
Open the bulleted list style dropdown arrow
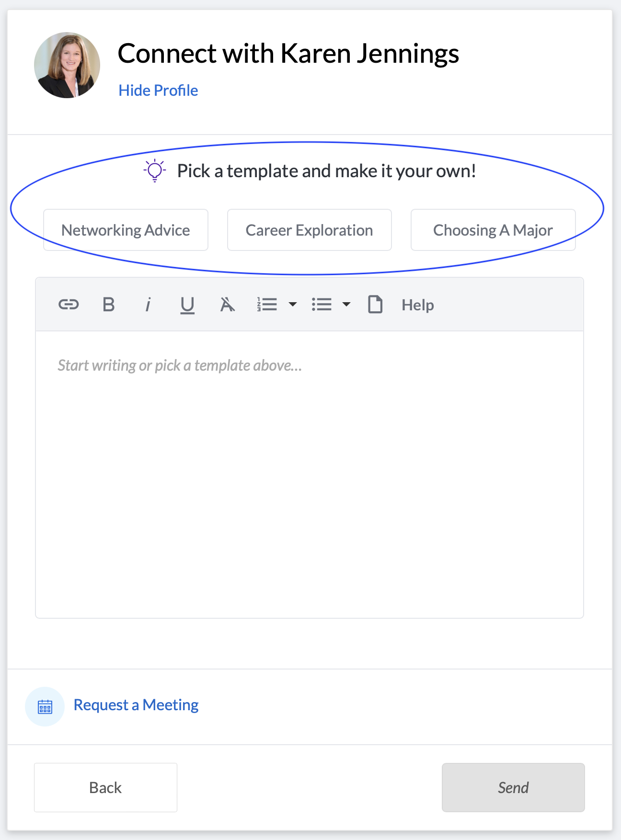346,305
